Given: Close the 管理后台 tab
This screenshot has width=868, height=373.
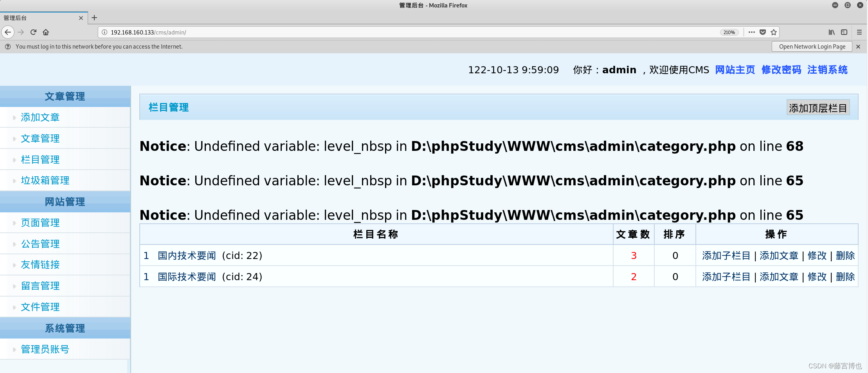Looking at the screenshot, I should [x=81, y=18].
